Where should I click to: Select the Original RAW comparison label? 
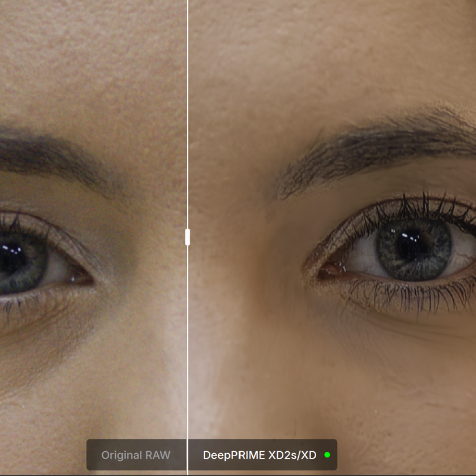pyautogui.click(x=136, y=455)
